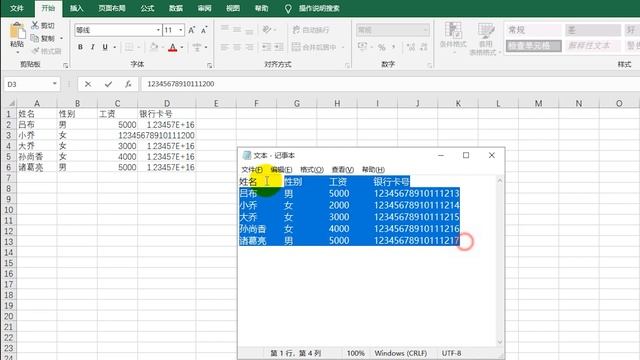Select column D header
The height and width of the screenshot is (360, 640).
pyautogui.click(x=167, y=103)
